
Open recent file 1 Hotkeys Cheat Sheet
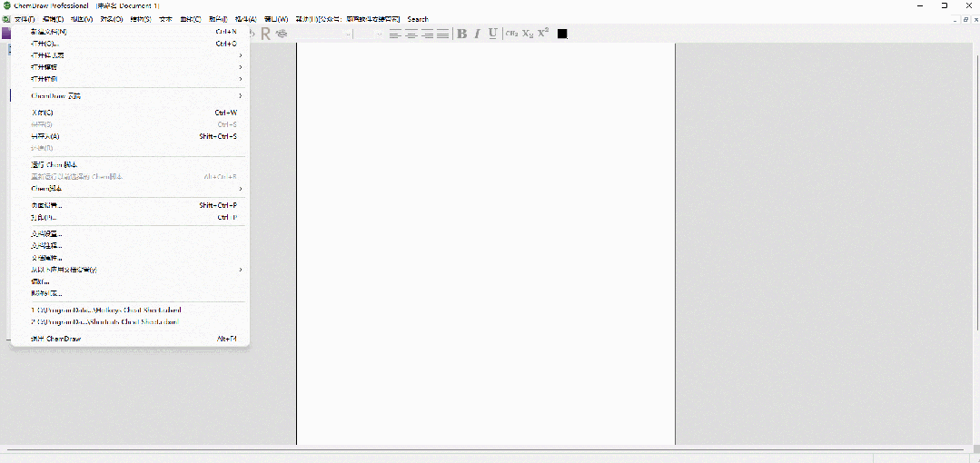(x=107, y=310)
